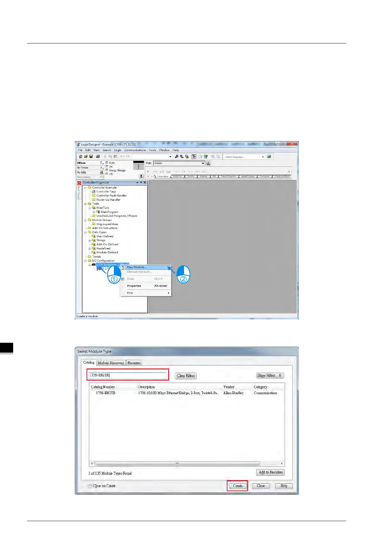Image resolution: width=392 pixels, height=554 pixels.
Task: Select the 1756-EN2TR catalog row
Action: point(187,393)
